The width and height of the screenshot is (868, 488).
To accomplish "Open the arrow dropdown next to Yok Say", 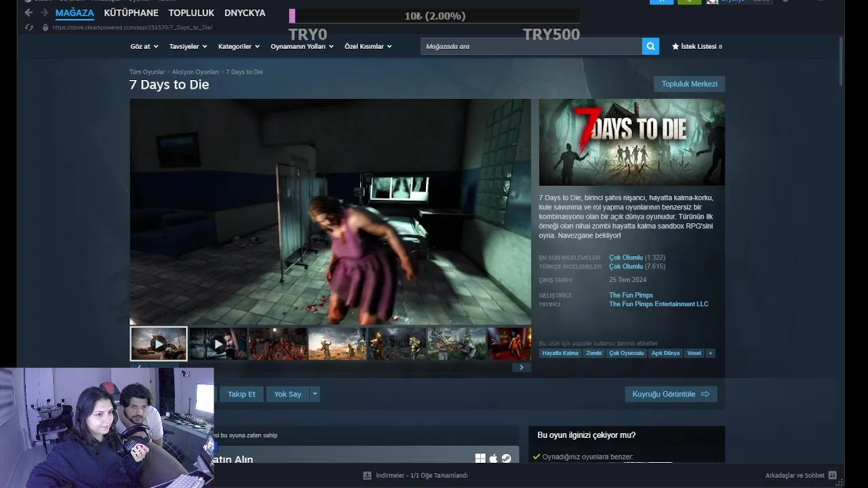I will tap(315, 394).
